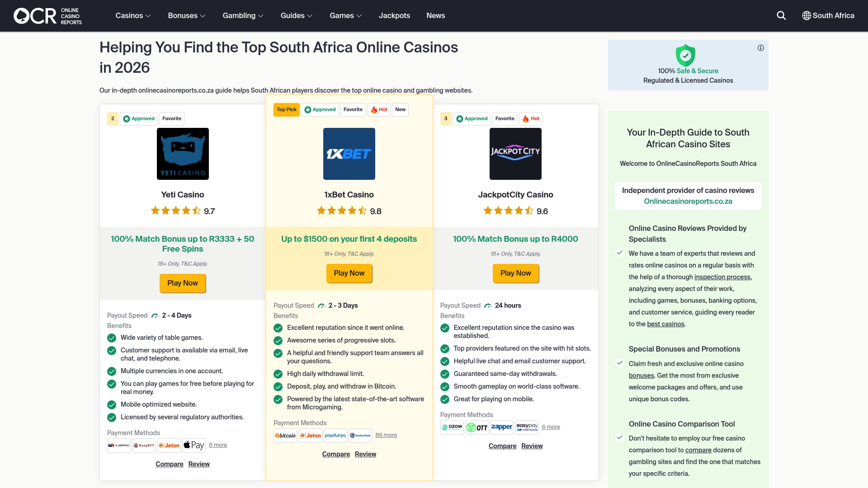Click the info icon in Safe & Secure box
Viewport: 868px width, 488px height.
tap(761, 48)
